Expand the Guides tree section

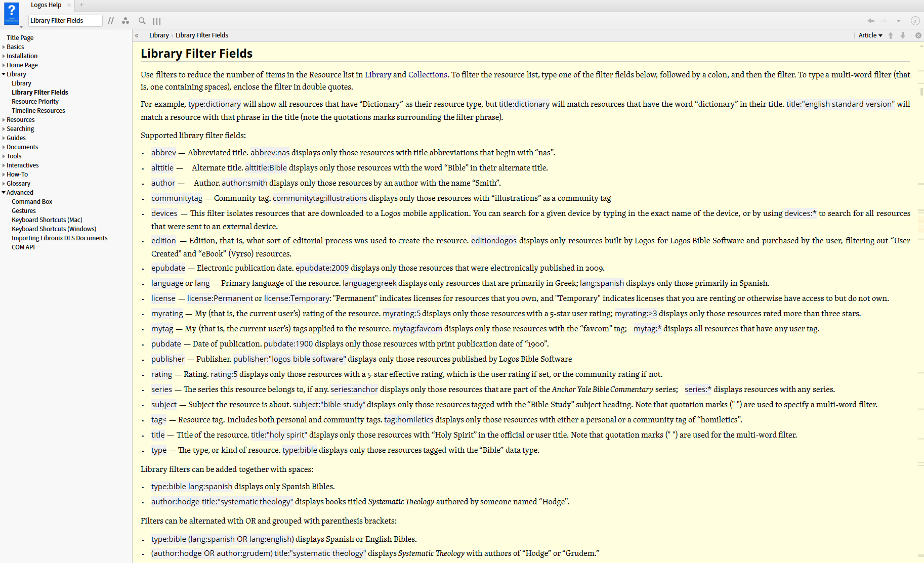click(4, 138)
